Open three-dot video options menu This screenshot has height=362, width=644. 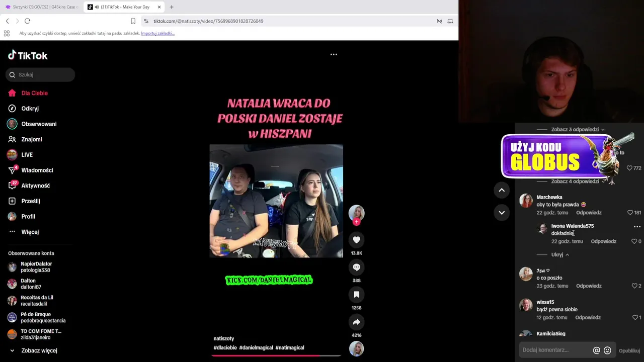click(334, 54)
